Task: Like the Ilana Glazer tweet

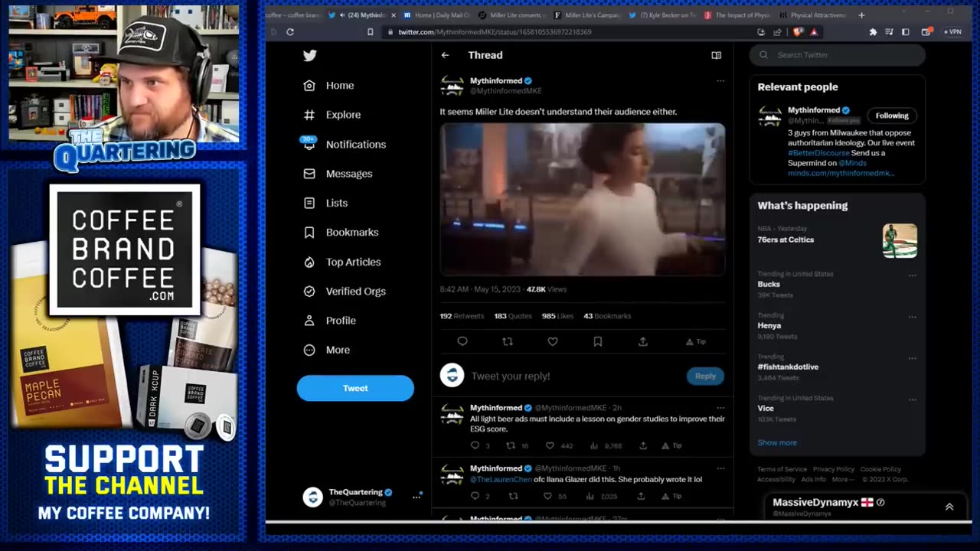Action: [547, 496]
